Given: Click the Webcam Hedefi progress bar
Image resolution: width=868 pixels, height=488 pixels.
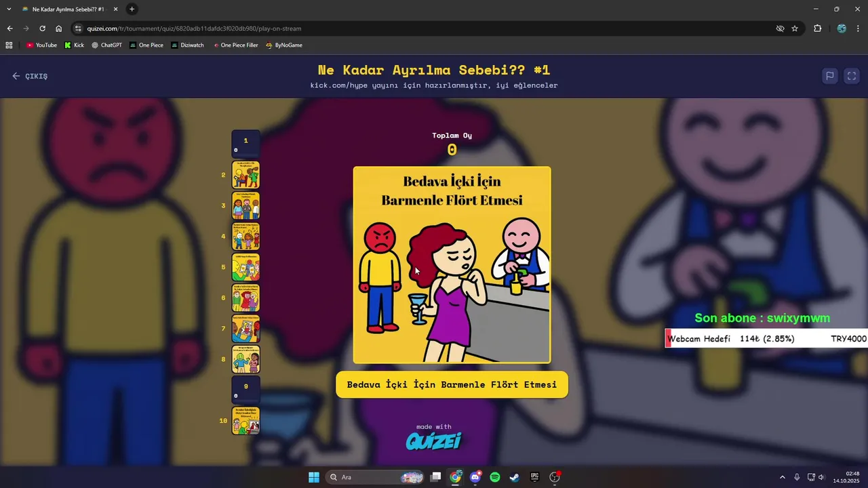Looking at the screenshot, I should [x=766, y=338].
